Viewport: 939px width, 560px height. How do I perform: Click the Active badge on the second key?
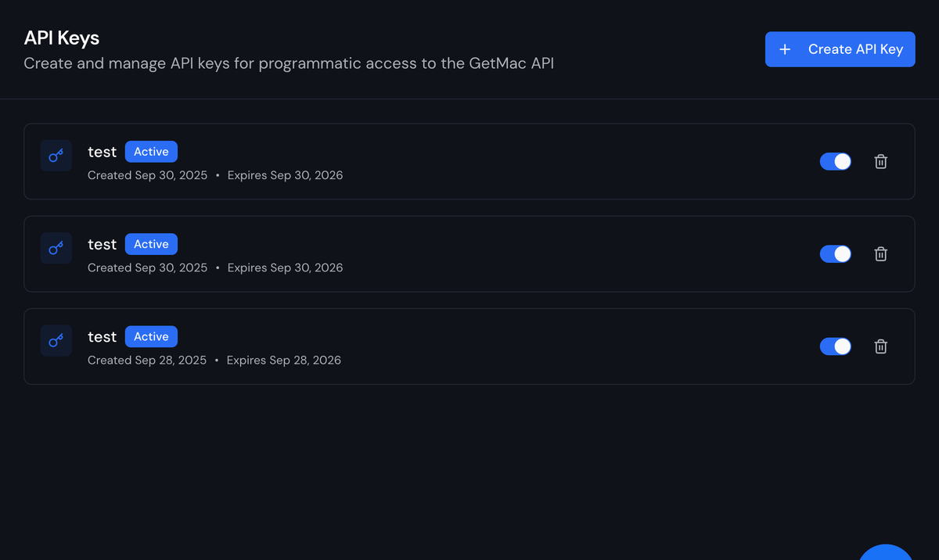click(x=151, y=243)
